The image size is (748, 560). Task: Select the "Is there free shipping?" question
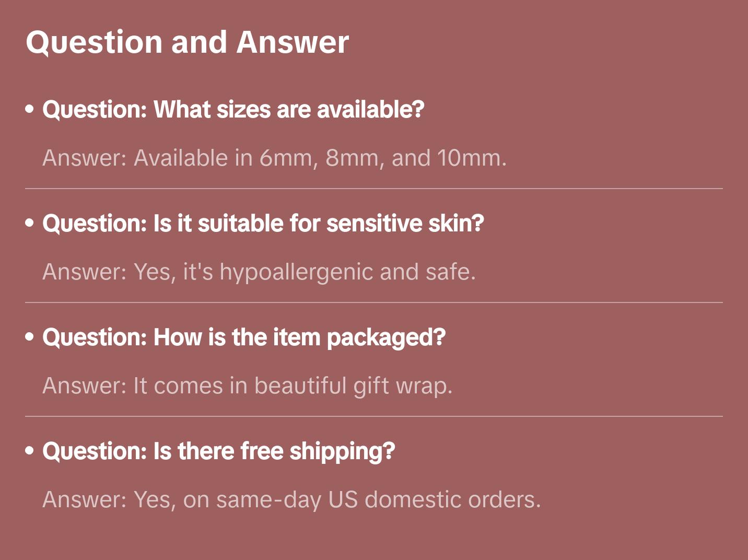[x=218, y=451]
